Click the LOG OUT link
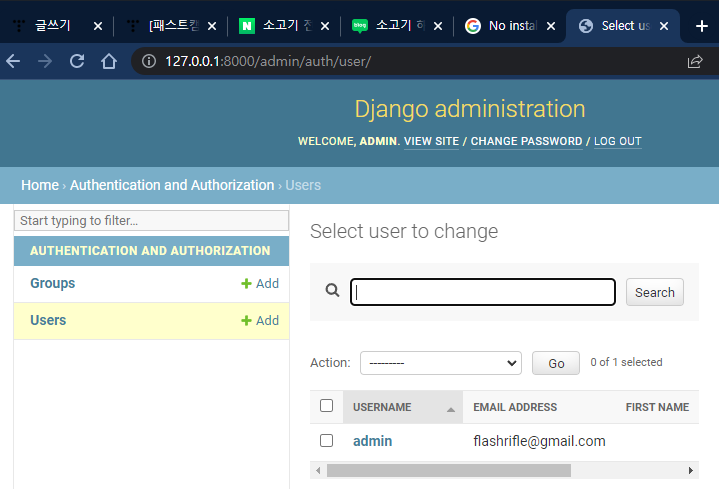719x489 pixels. click(618, 141)
